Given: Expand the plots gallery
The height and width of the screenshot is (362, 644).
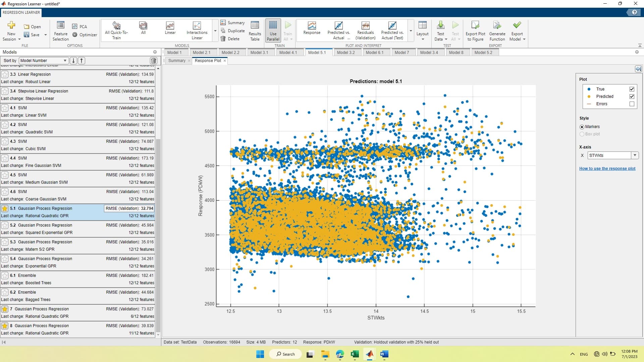Looking at the screenshot, I should 411,31.
